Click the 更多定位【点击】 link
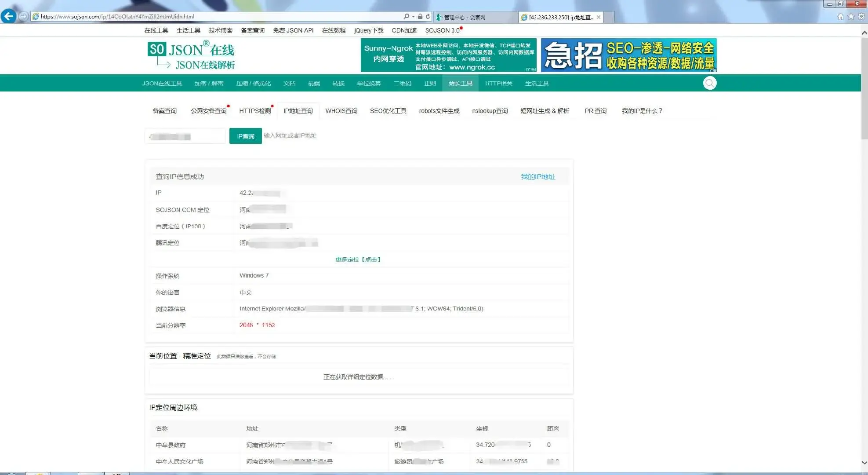The width and height of the screenshot is (868, 475). point(358,259)
